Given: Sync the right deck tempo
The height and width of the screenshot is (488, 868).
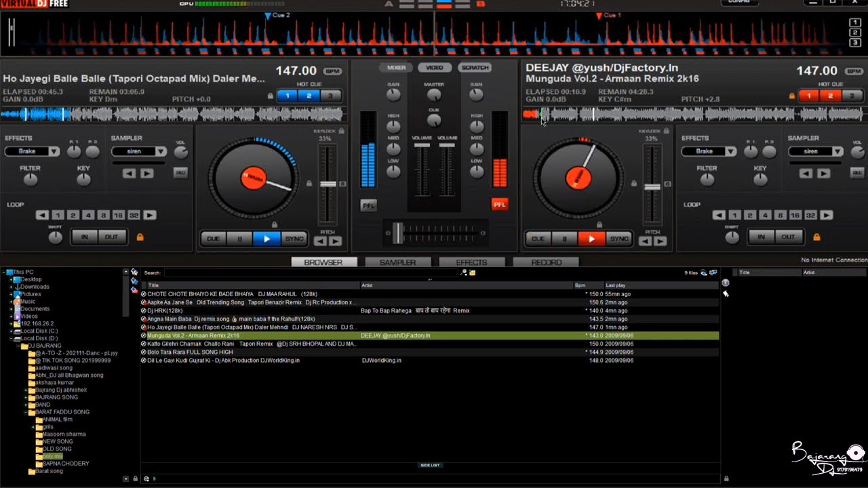Looking at the screenshot, I should pos(619,239).
